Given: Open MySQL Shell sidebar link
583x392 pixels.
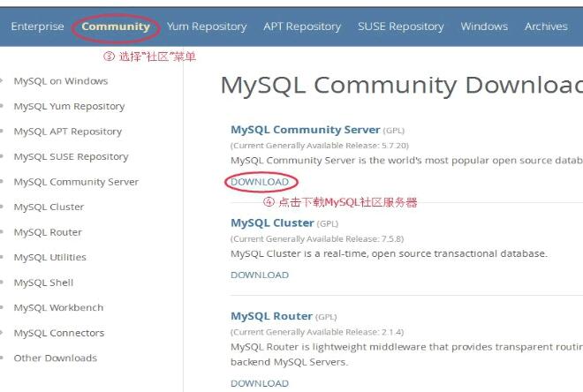Looking at the screenshot, I should [x=43, y=283].
